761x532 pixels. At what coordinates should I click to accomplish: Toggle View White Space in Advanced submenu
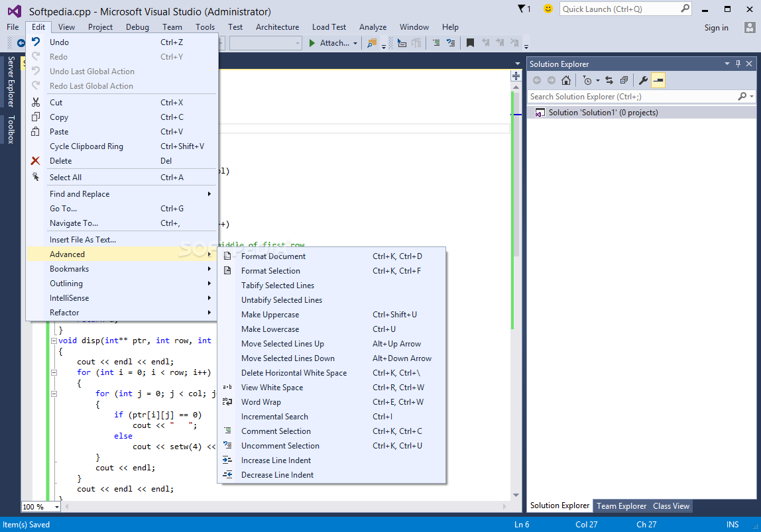click(x=331, y=388)
